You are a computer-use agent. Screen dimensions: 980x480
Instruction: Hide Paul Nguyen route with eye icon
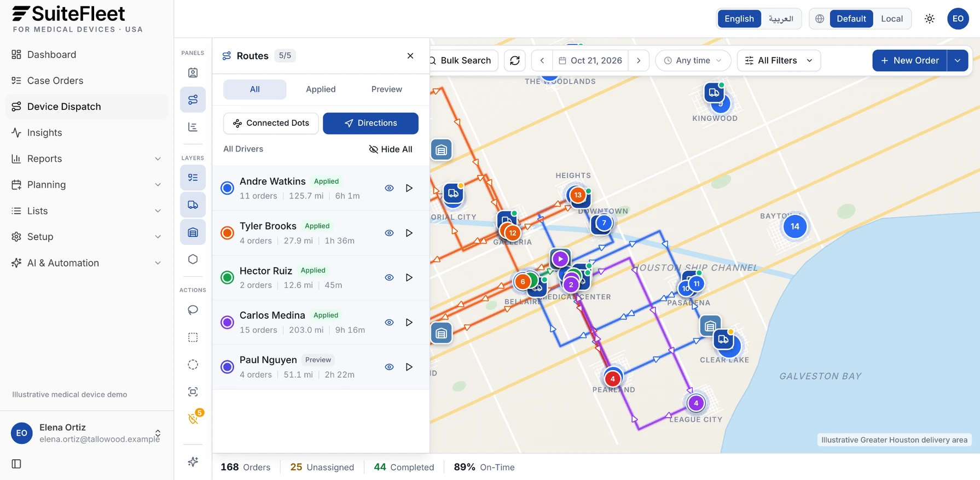click(x=389, y=367)
